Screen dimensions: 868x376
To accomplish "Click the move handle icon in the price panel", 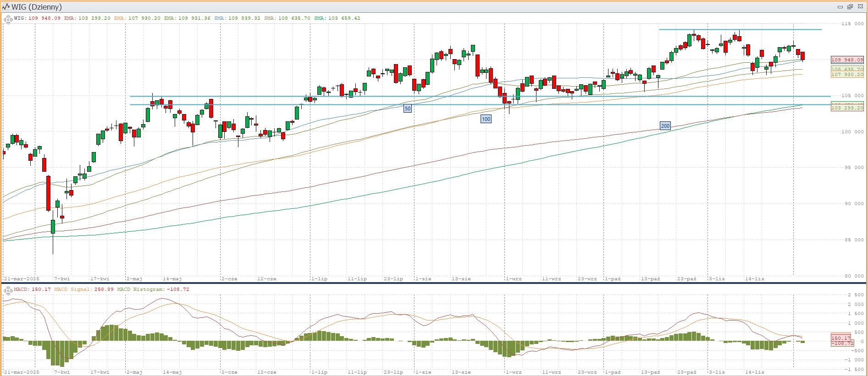I will (8, 19).
